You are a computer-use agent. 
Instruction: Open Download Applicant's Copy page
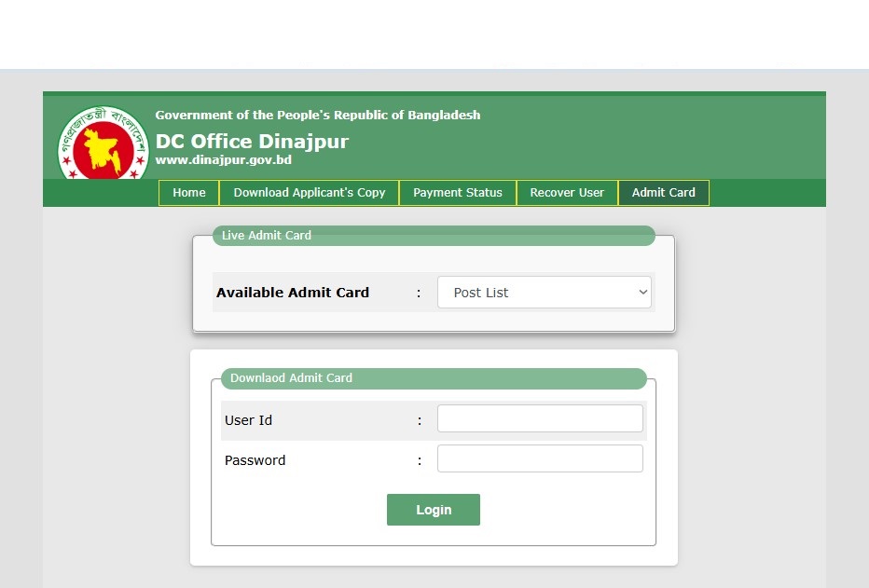pos(310,193)
